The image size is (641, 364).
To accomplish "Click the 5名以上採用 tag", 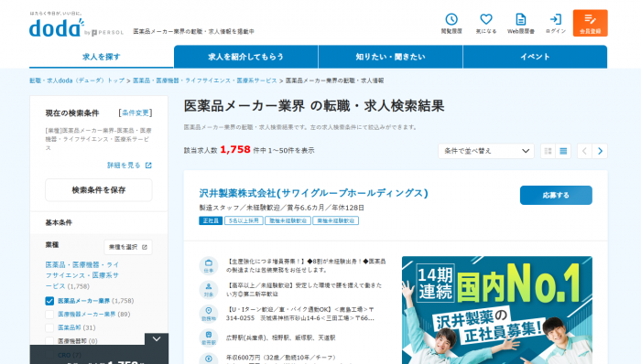I will pos(244,220).
